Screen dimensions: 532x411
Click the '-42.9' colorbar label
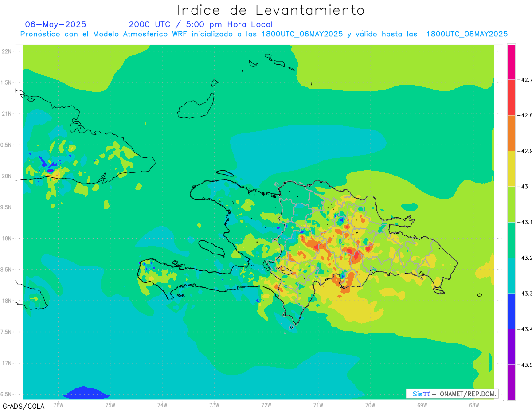tap(524, 151)
